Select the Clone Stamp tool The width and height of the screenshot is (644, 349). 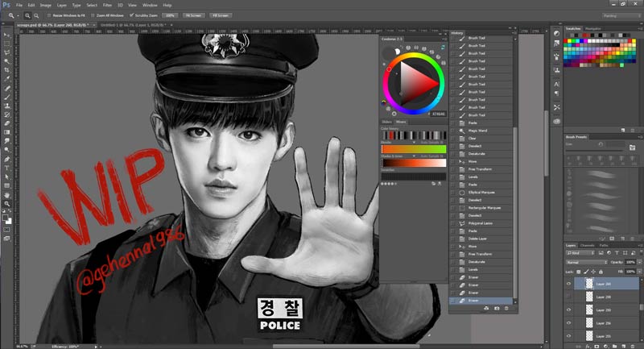point(6,106)
